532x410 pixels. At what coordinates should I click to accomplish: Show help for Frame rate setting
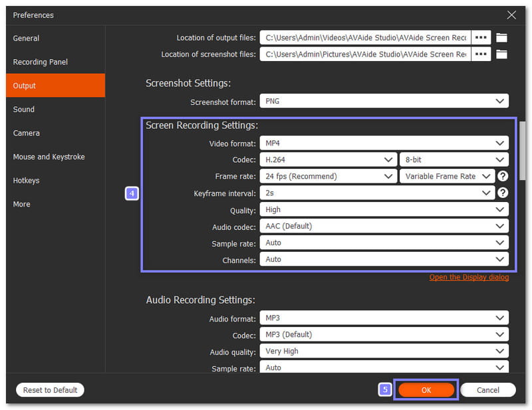pyautogui.click(x=503, y=176)
